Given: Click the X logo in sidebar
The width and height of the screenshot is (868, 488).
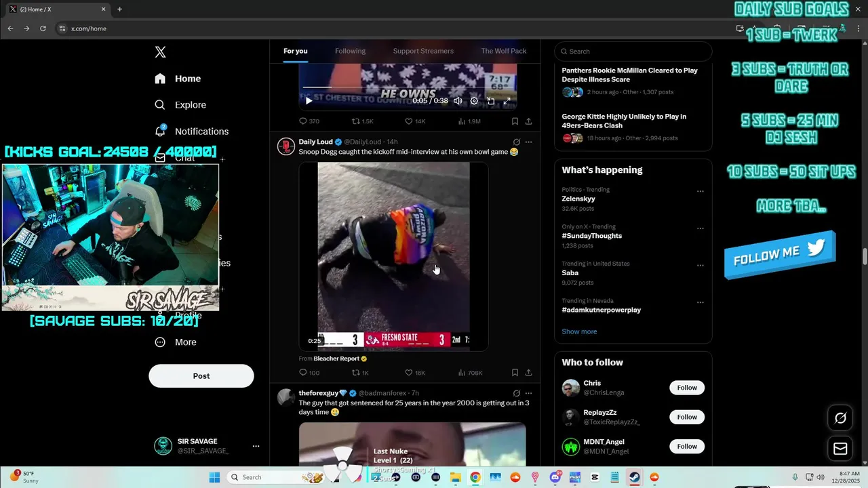Looking at the screenshot, I should tap(160, 52).
